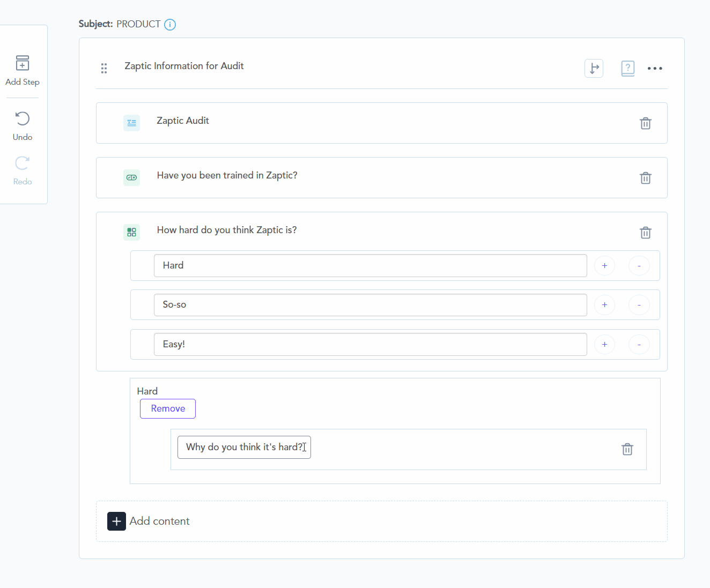710x588 pixels.
Task: Click the Remove button under Hard
Action: (168, 408)
